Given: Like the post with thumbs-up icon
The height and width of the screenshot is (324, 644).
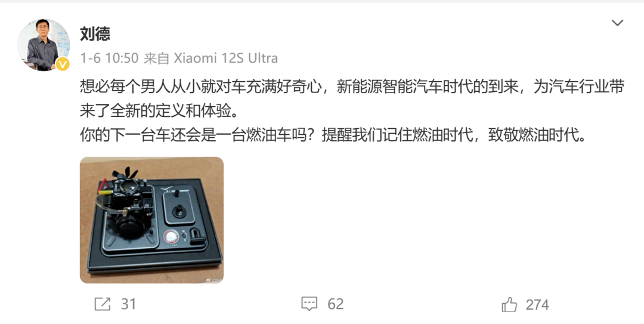Looking at the screenshot, I should (x=509, y=305).
